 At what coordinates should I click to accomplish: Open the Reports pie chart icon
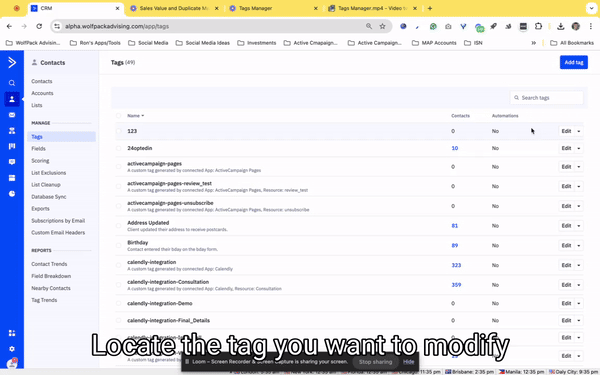[x=12, y=194]
